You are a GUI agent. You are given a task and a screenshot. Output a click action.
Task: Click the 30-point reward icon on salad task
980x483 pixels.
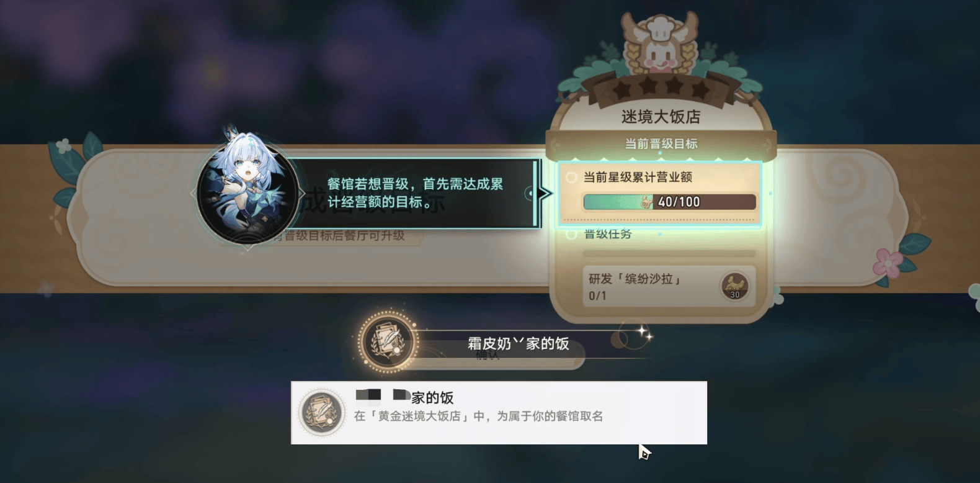point(735,286)
